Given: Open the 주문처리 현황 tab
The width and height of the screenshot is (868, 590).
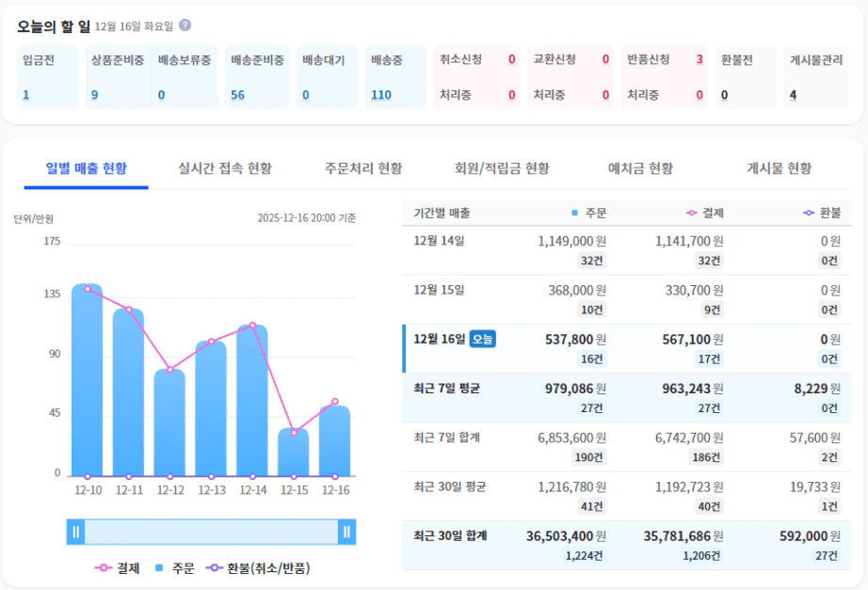Looking at the screenshot, I should point(363,168).
